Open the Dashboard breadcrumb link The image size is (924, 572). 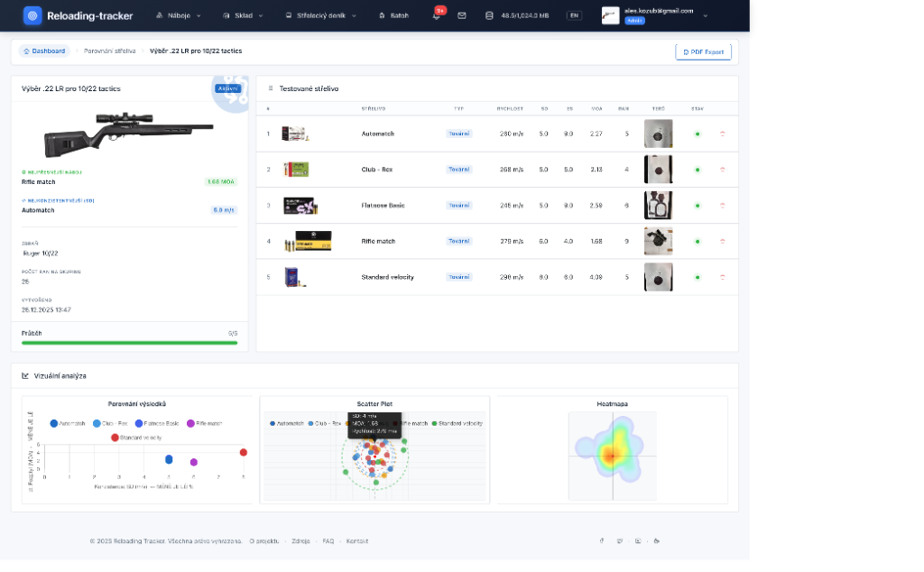coord(44,51)
